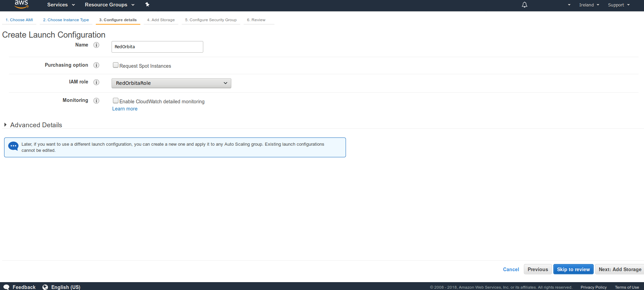The height and width of the screenshot is (290, 644).
Task: Enable CloudWatch detailed monitoring checkbox
Action: [116, 101]
